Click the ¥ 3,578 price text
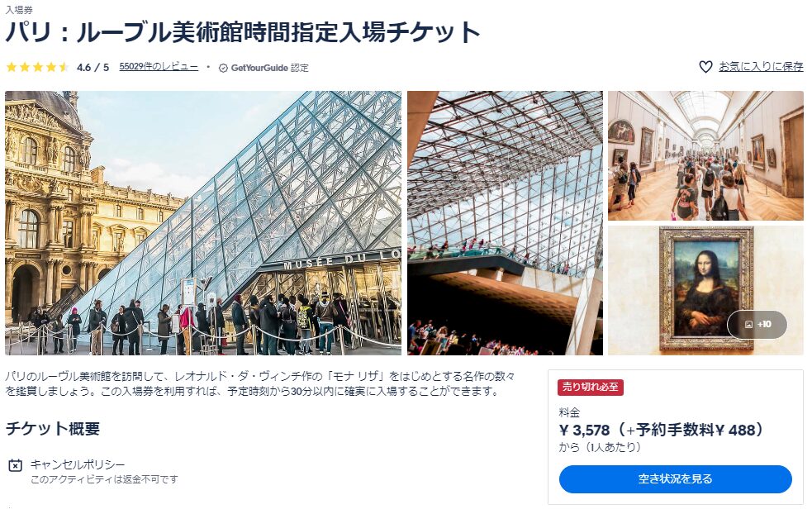812x514 pixels. click(584, 430)
